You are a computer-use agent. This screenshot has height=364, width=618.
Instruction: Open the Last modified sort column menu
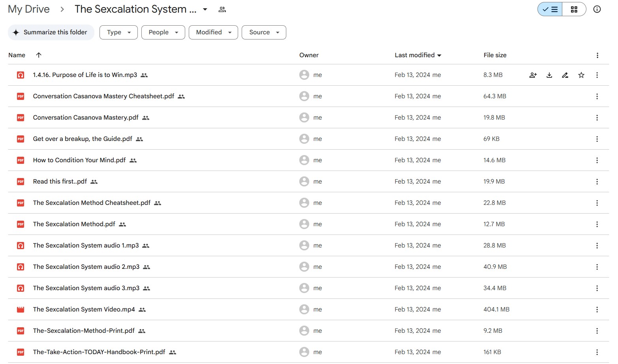[418, 55]
